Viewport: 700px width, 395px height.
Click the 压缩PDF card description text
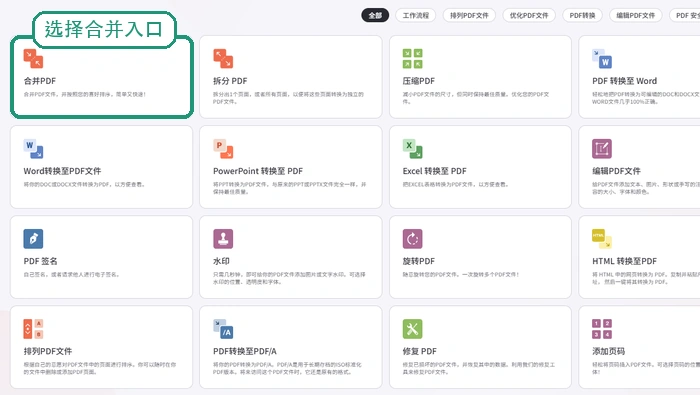[x=476, y=98]
